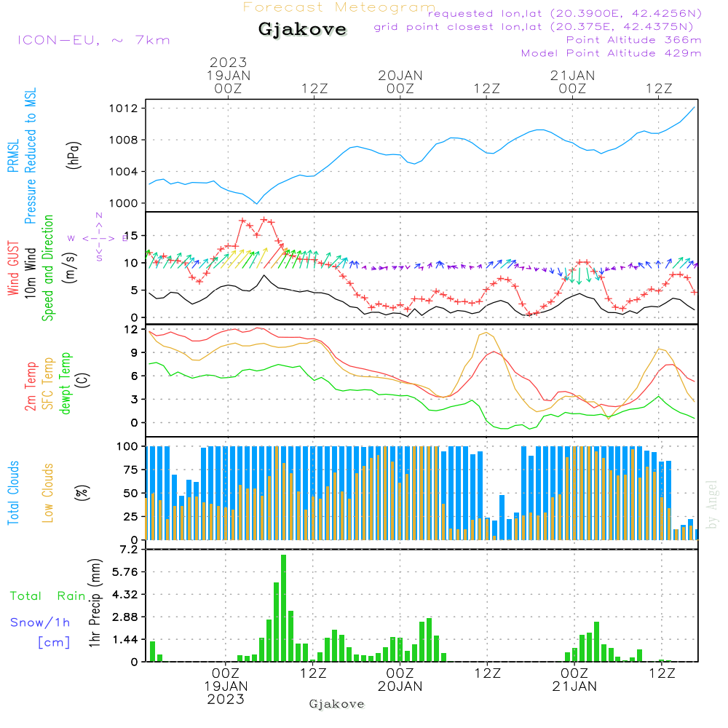Click the '1000' pressure axis value
Viewport: 728px width, 728px height.
[x=124, y=203]
